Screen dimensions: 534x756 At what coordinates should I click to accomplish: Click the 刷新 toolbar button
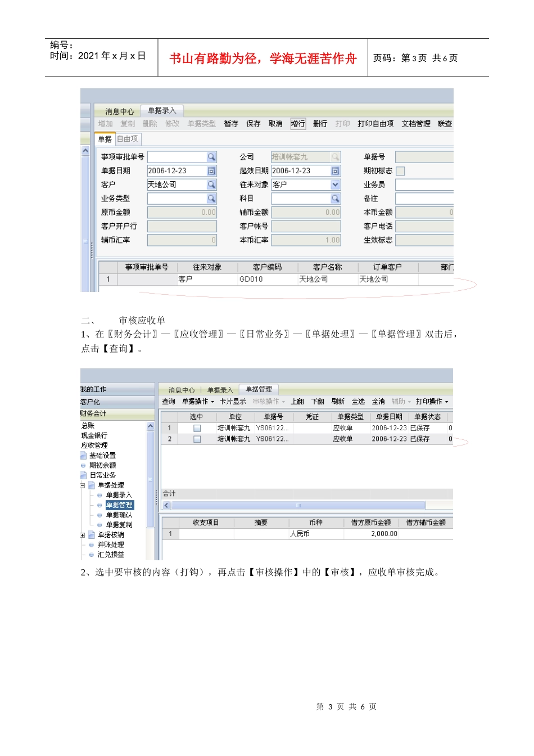(338, 402)
